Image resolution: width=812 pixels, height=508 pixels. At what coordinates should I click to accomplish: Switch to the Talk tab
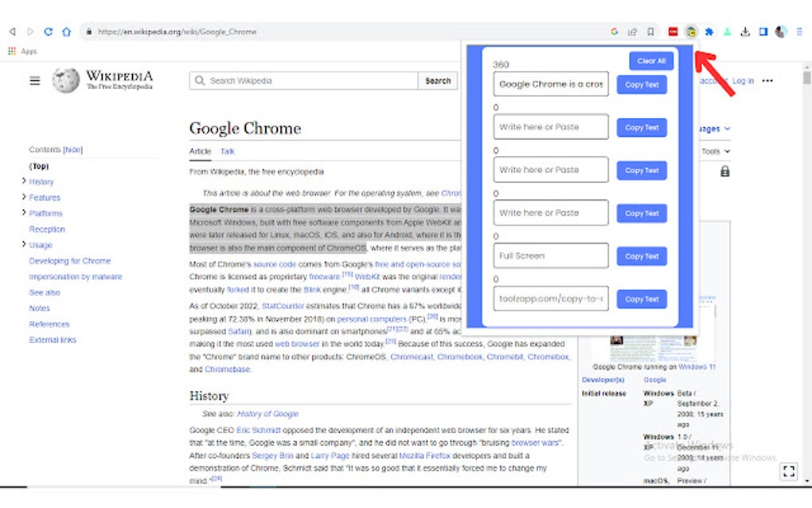click(227, 150)
